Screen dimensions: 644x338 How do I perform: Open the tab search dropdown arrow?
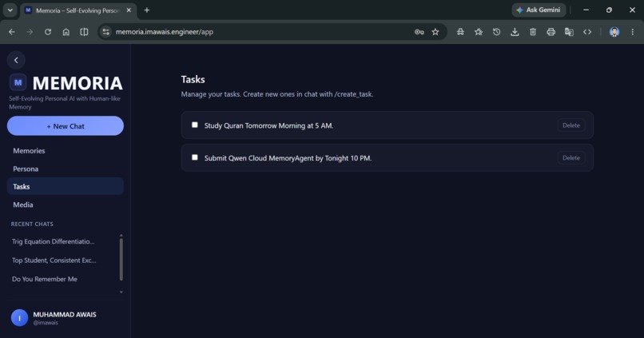coord(10,10)
